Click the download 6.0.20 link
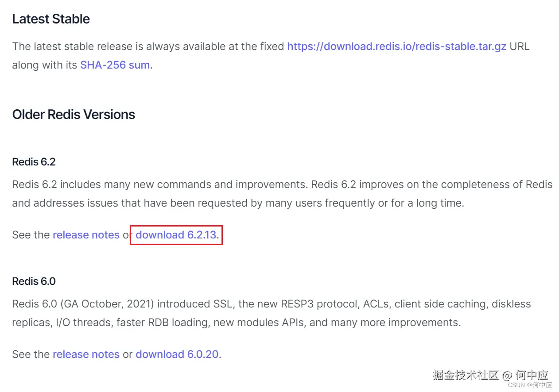 (177, 354)
